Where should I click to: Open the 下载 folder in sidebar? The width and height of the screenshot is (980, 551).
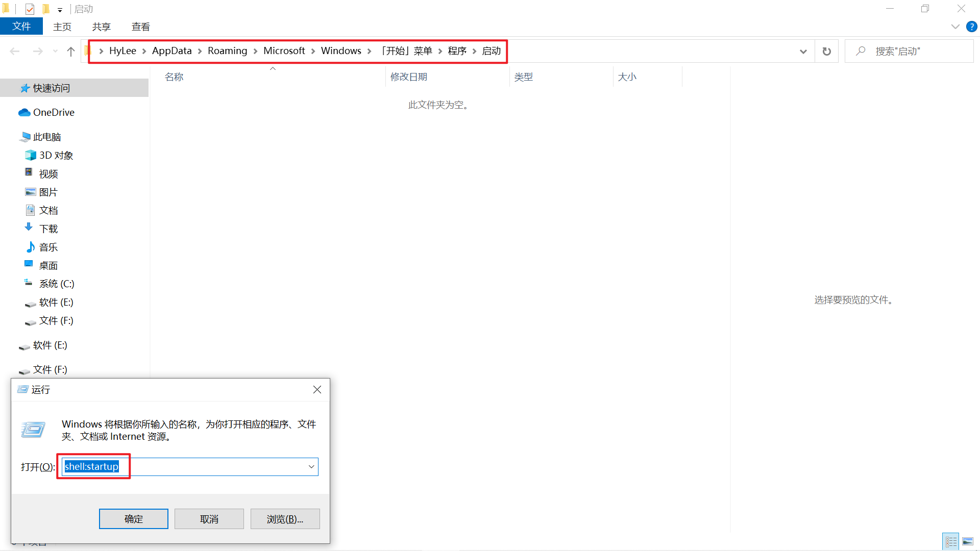click(48, 229)
